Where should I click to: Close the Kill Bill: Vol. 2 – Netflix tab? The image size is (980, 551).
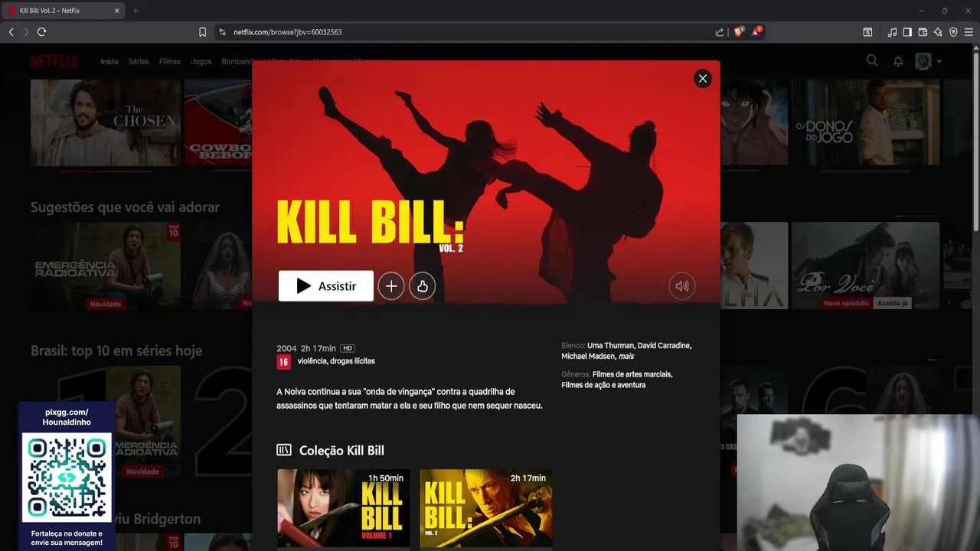click(116, 11)
